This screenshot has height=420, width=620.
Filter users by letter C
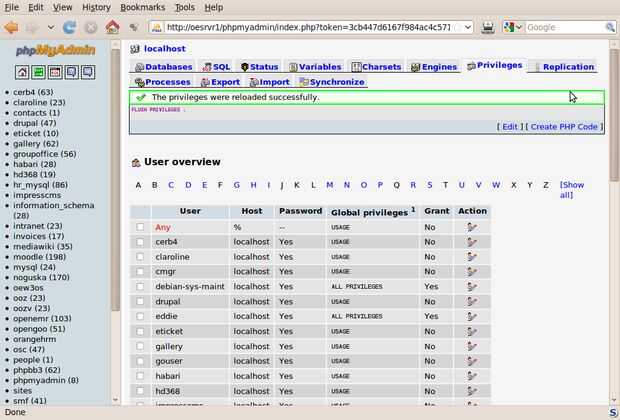171,185
